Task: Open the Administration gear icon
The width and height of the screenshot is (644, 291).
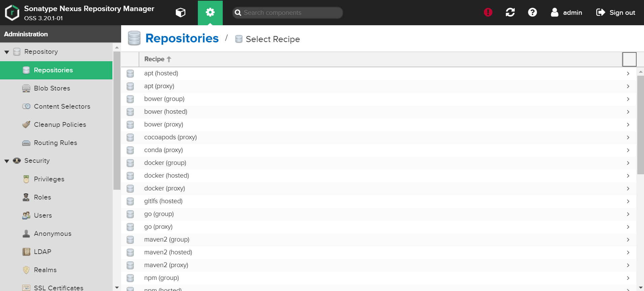Action: [x=210, y=13]
